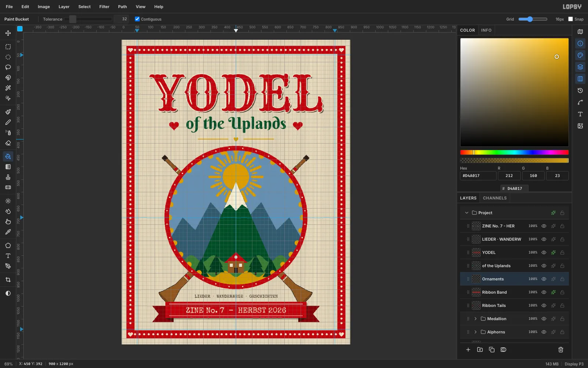The image size is (588, 368).
Task: Switch to the CHANNELS tab
Action: point(495,198)
